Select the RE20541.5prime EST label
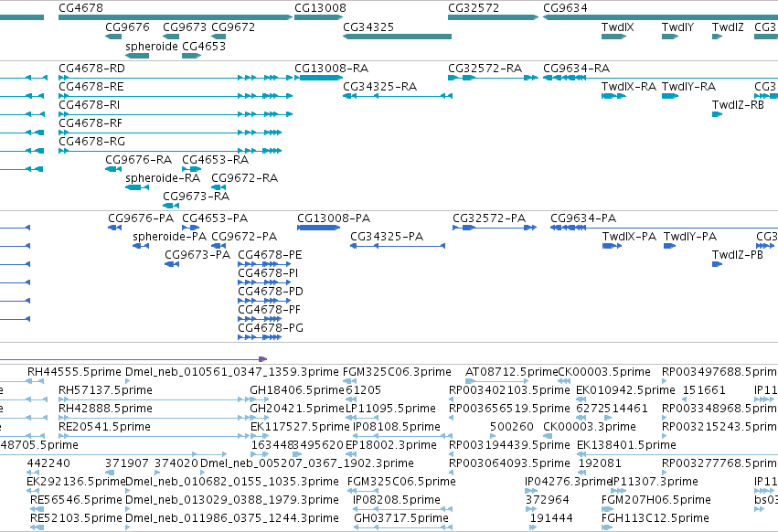The height and width of the screenshot is (532, 778). (x=105, y=427)
